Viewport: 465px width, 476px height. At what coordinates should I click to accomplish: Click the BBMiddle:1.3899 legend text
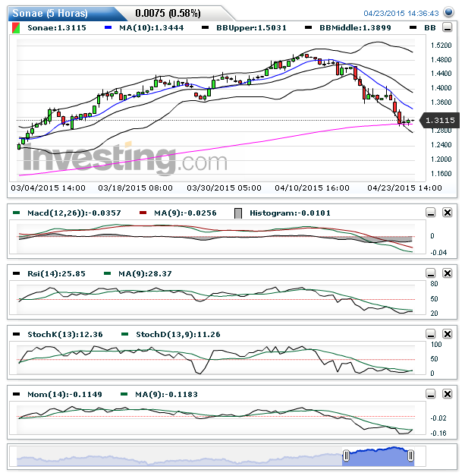pos(355,28)
